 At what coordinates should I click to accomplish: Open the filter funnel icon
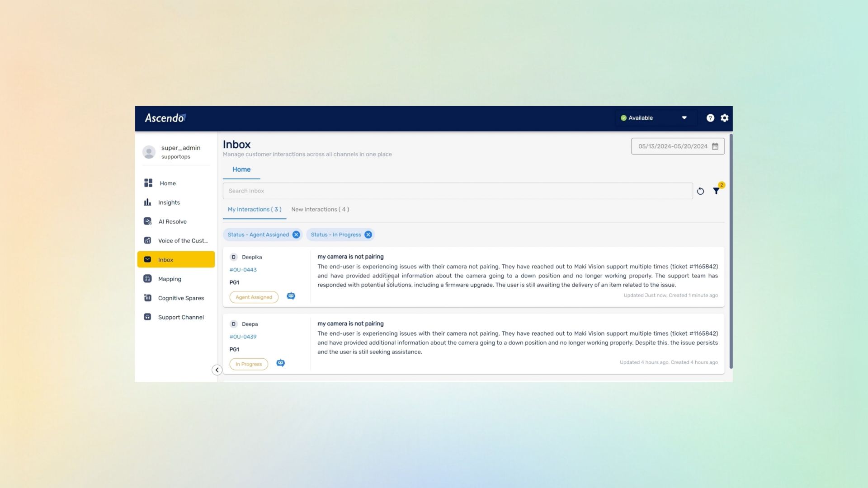tap(716, 191)
